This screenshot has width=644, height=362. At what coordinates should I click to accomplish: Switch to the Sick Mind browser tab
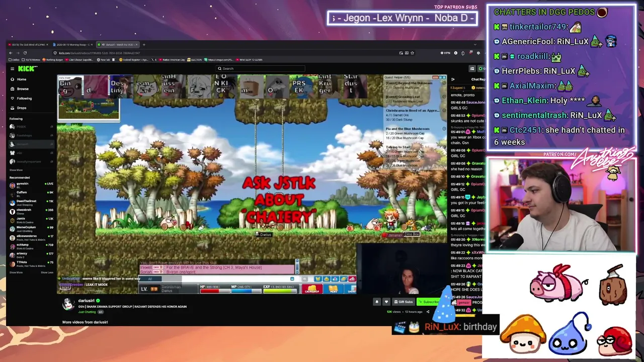28,45
